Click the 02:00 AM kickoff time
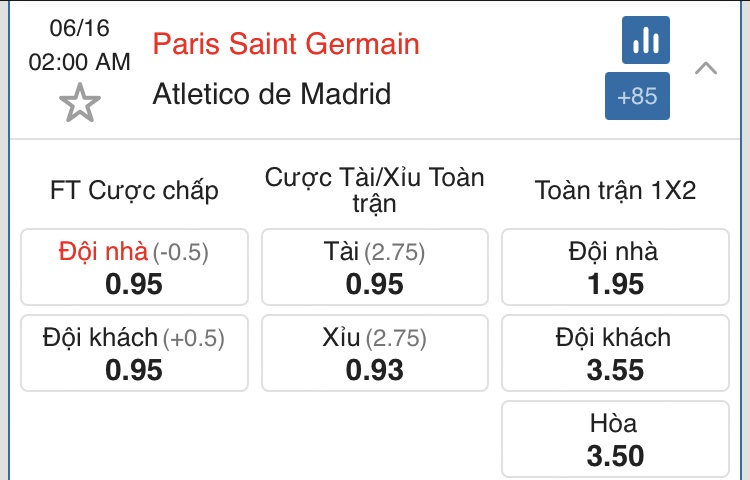Screen dimensions: 750x480 (79, 62)
